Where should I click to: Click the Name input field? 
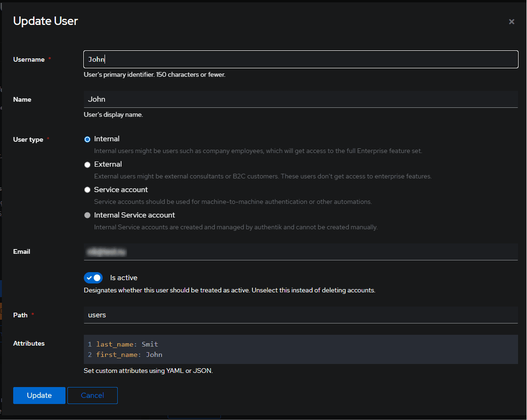tap(301, 99)
